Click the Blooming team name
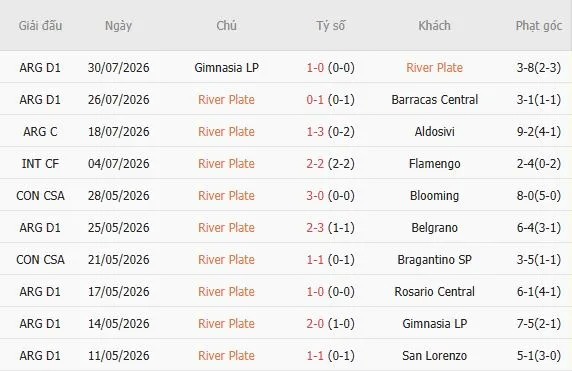Screen dimensions: 572x371 click(434, 196)
